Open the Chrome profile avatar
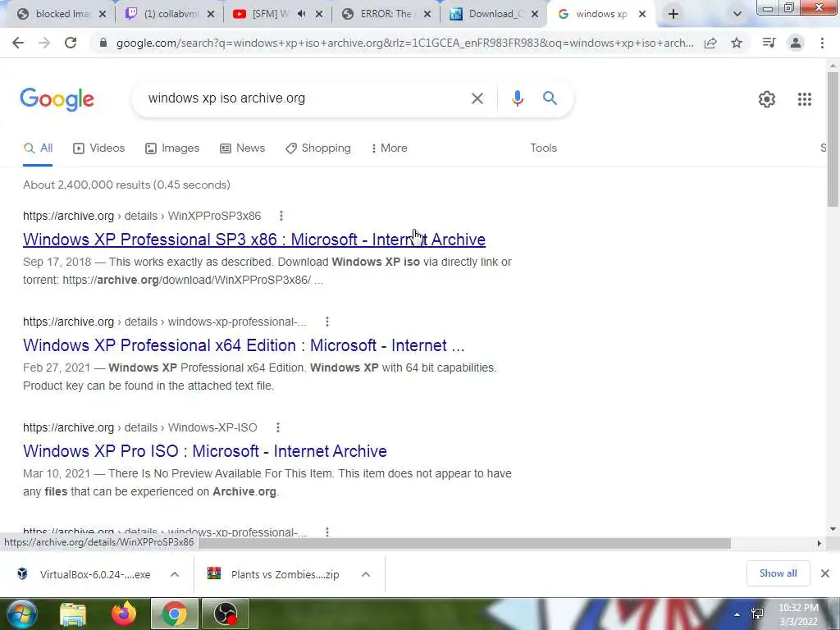Image resolution: width=840 pixels, height=630 pixels. tap(796, 43)
